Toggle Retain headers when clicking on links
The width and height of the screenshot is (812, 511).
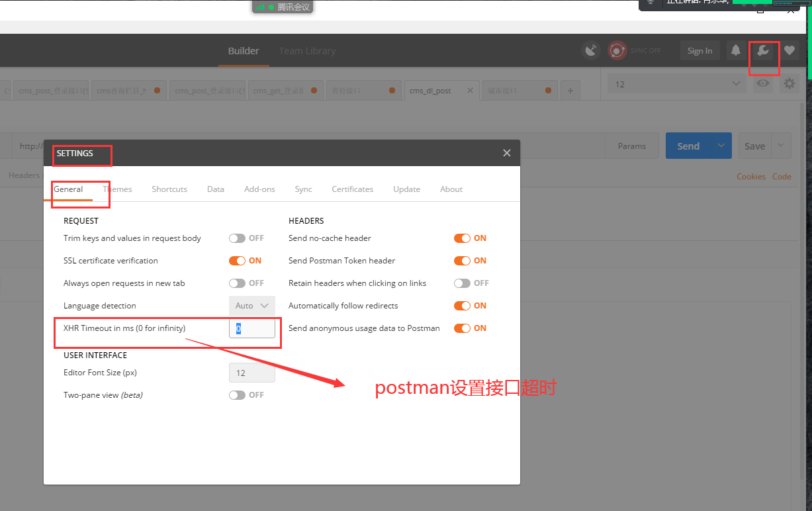462,283
